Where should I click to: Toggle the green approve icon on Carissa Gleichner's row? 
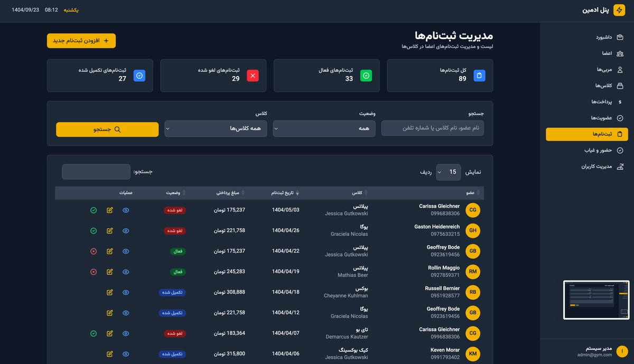94,210
